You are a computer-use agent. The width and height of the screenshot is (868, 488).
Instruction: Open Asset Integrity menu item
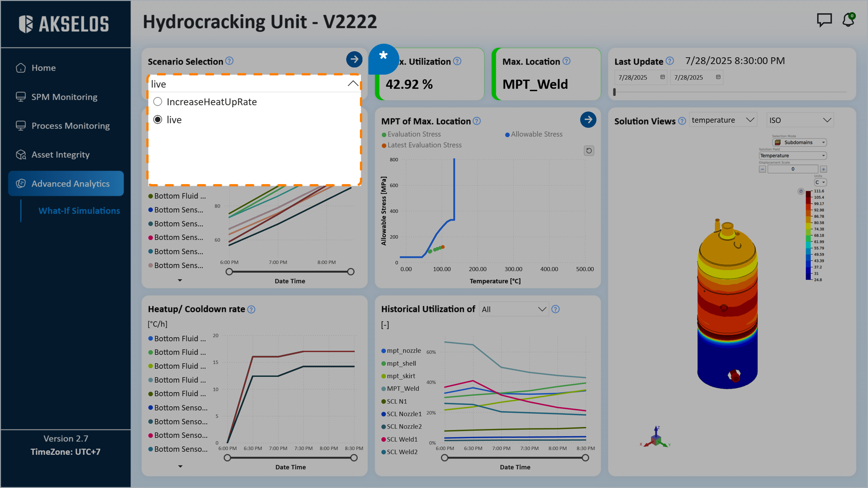coord(60,155)
